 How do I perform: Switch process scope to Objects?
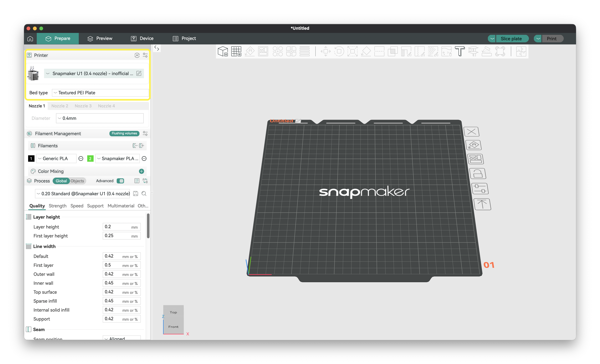77,181
